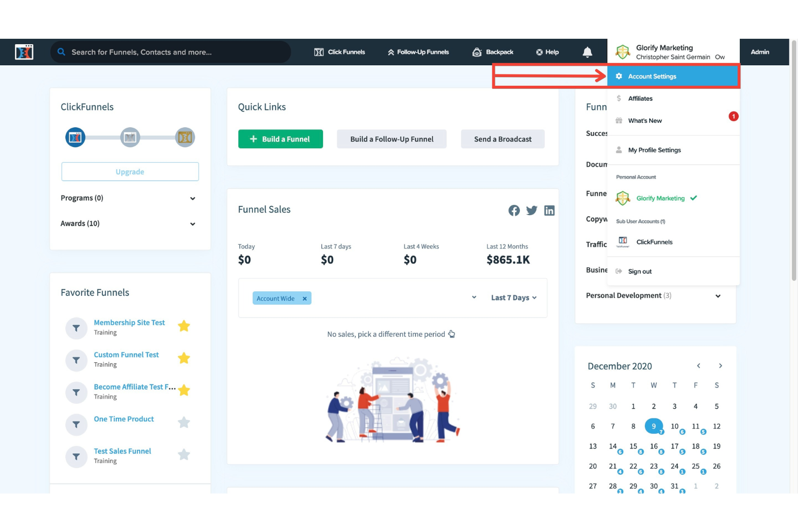Click the Build a Funnel button
The image size is (798, 532).
tap(280, 139)
